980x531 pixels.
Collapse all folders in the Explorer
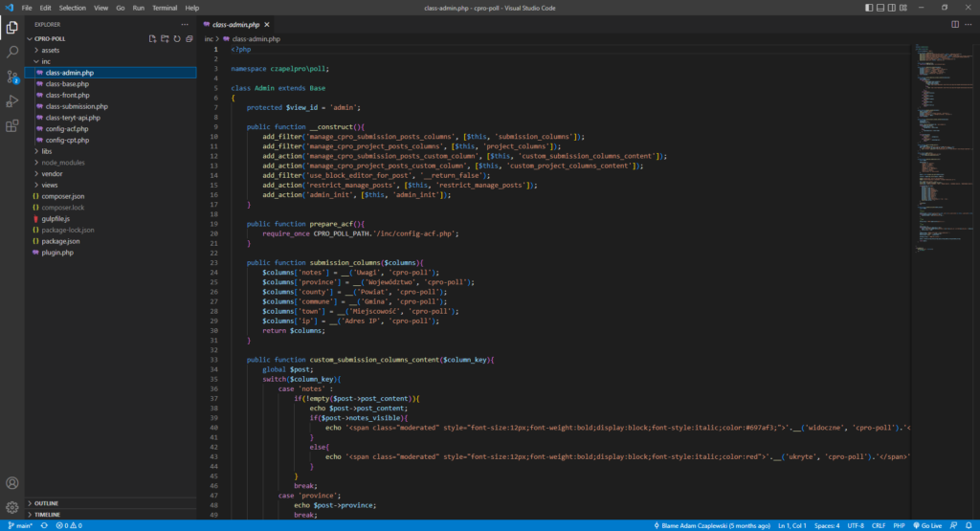tap(189, 38)
